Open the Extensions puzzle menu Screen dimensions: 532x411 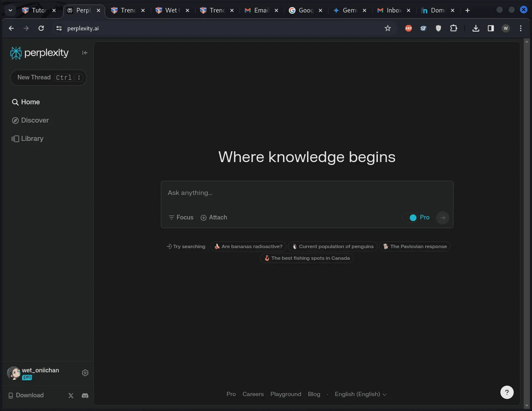[453, 28]
